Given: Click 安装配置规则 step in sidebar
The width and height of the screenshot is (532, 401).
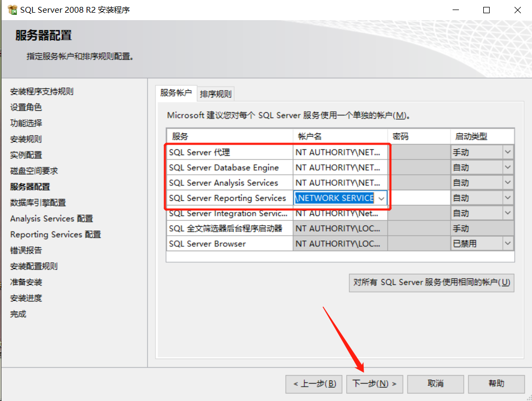Looking at the screenshot, I should 33,266.
